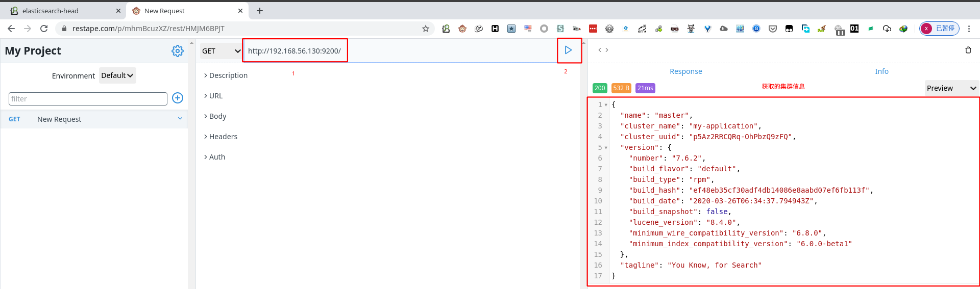This screenshot has height=289, width=980.
Task: Bookmark this page with the star icon
Action: 426,29
